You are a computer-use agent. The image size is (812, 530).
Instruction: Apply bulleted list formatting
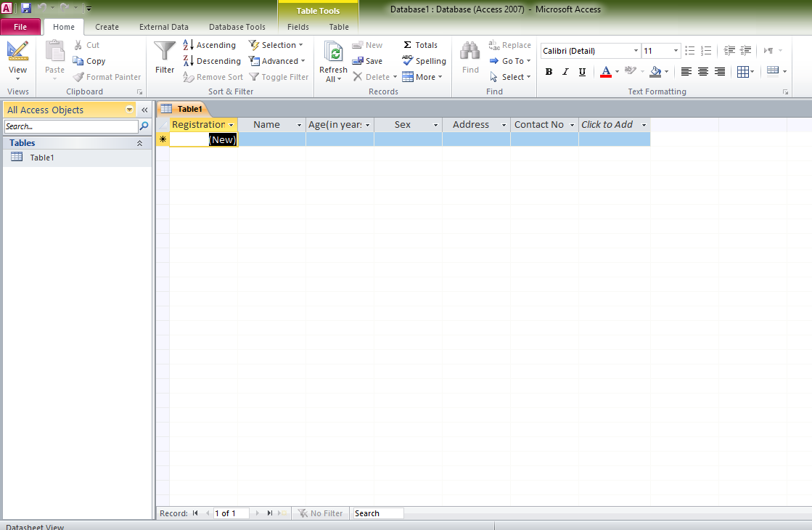(689, 50)
